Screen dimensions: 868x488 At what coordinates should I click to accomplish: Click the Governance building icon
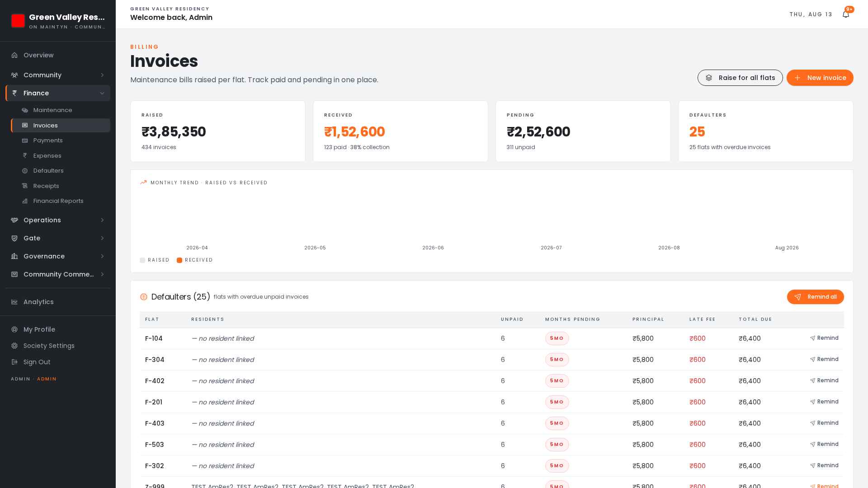(14, 256)
